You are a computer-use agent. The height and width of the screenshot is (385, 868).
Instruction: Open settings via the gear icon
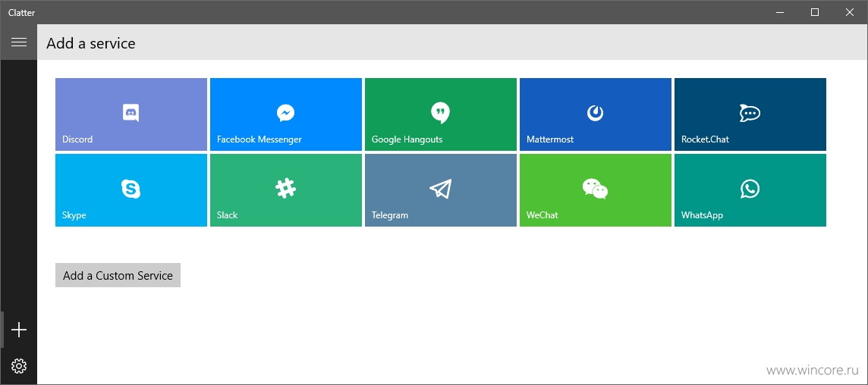(19, 365)
